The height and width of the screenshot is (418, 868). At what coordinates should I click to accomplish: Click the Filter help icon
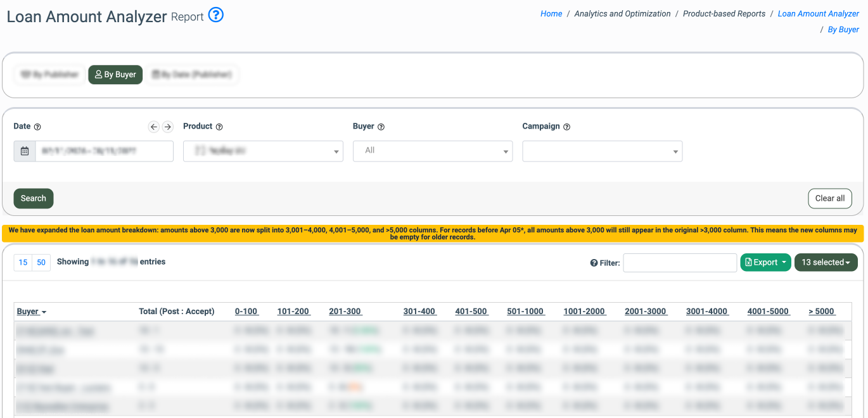(x=594, y=263)
